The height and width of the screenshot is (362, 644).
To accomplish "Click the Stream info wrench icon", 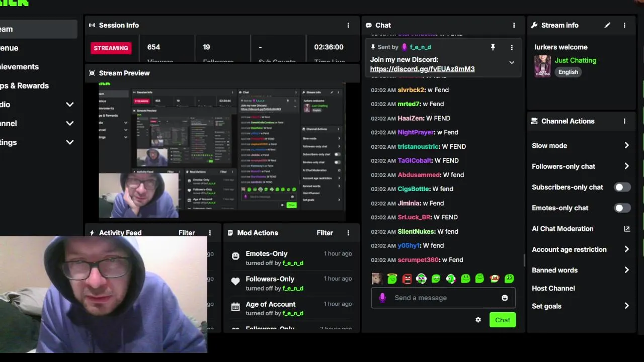I will click(x=534, y=25).
